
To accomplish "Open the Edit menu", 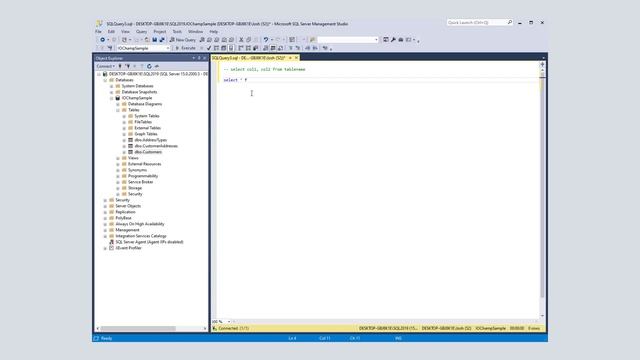I will pyautogui.click(x=111, y=31).
